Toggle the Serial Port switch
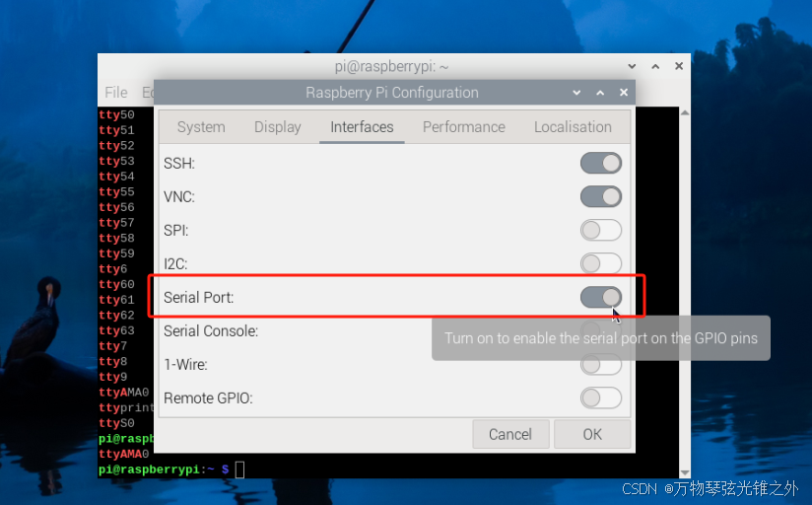Screen dimensions: 812x505 click(x=601, y=297)
